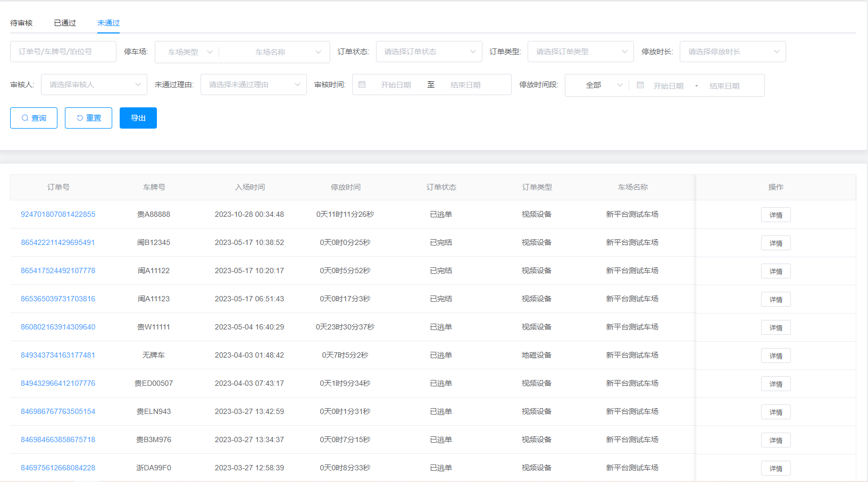Export results with the 导出 button

click(138, 118)
